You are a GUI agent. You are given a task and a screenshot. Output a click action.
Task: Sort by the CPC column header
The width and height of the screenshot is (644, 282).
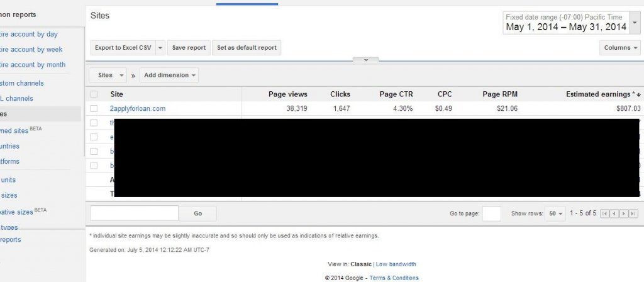(x=445, y=94)
